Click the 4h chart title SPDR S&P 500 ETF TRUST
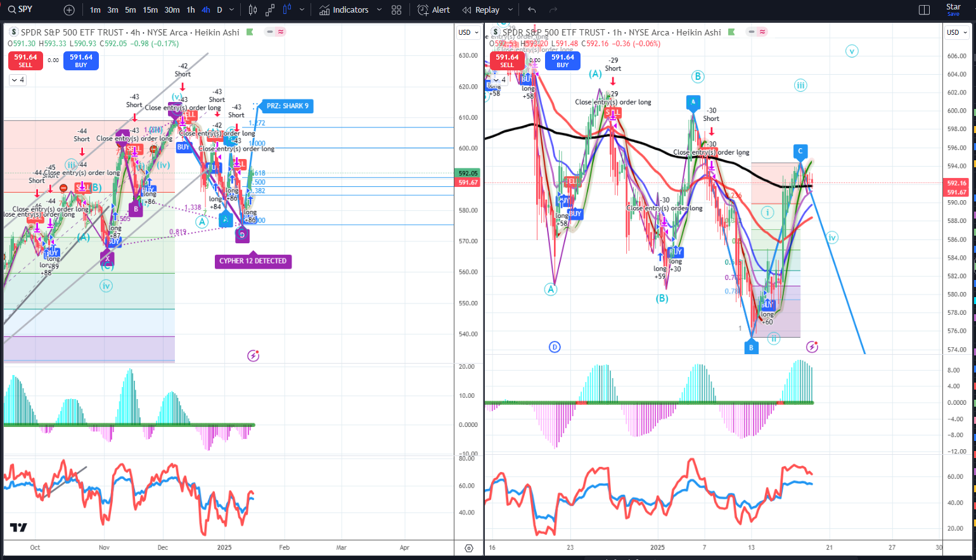Image resolution: width=976 pixels, height=560 pixels. (x=72, y=32)
